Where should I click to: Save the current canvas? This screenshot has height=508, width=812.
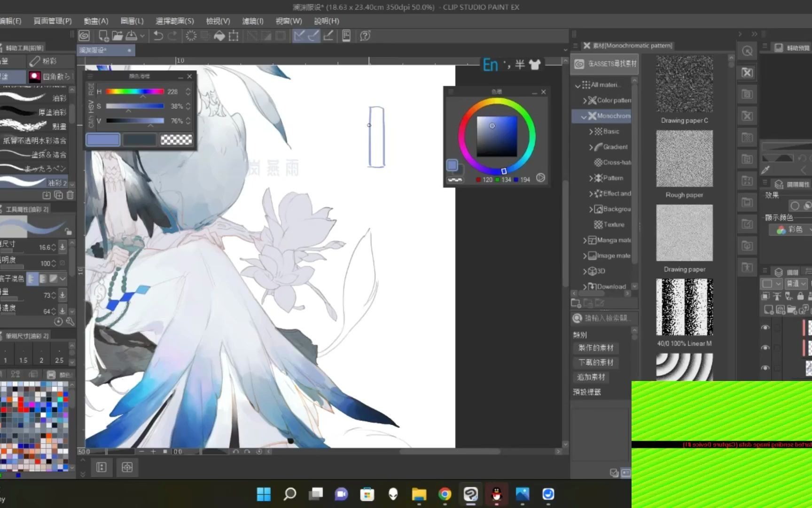click(131, 36)
